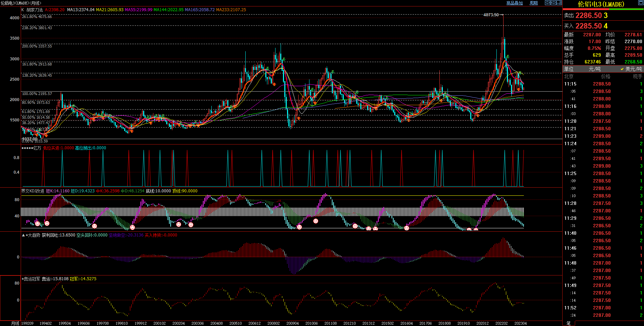Click the 奥运冠军 star icon
Viewport: 644px width, 326px height.
point(23,279)
